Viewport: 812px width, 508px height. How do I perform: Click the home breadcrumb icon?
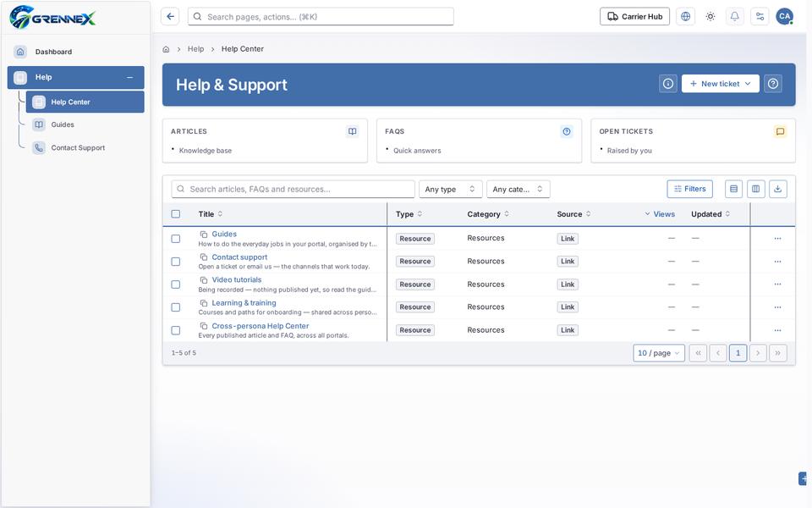[166, 49]
